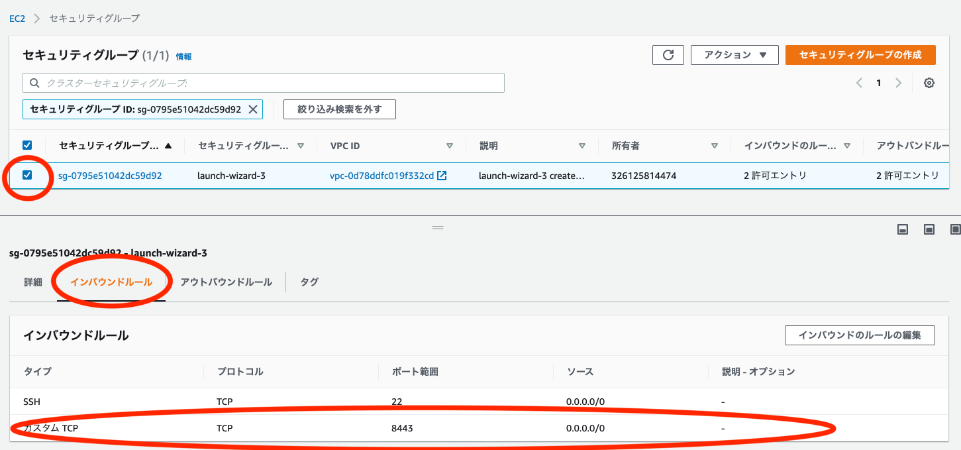Go to next page arrow in pagination
The width and height of the screenshot is (961, 450).
pyautogui.click(x=898, y=83)
